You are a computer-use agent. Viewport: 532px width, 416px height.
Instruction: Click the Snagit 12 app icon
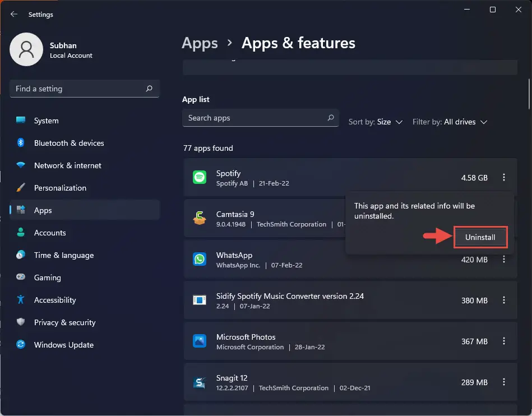(200, 382)
